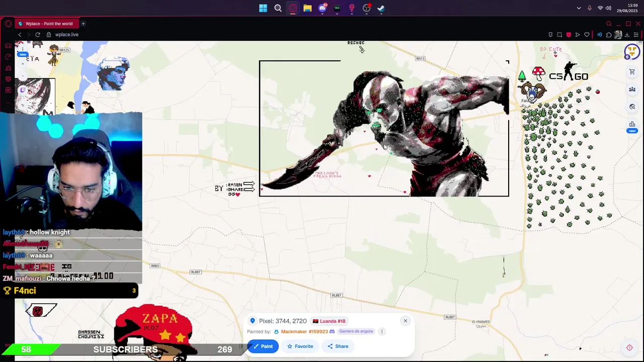Select the Wplace - Paint the world tab
The image size is (644, 362).
46,24
